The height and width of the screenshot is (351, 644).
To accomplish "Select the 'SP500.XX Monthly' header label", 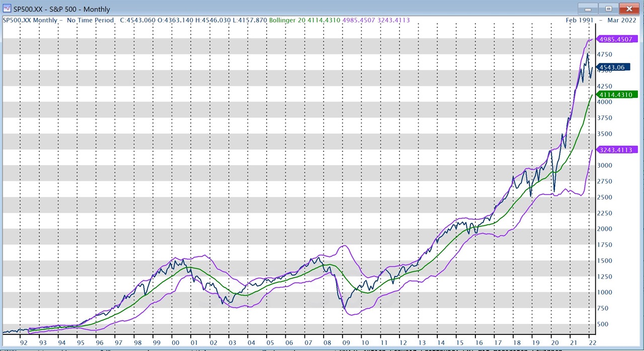I will [30, 20].
